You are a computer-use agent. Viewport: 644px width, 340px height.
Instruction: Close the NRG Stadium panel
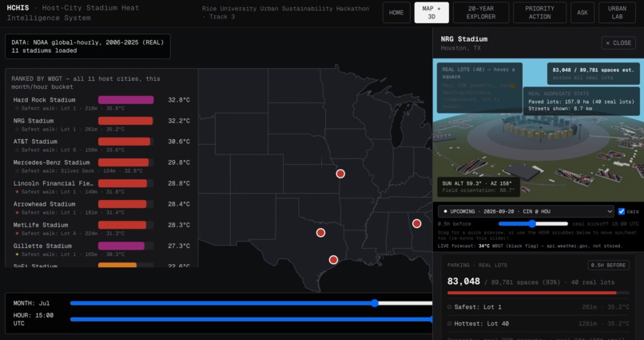pos(618,42)
